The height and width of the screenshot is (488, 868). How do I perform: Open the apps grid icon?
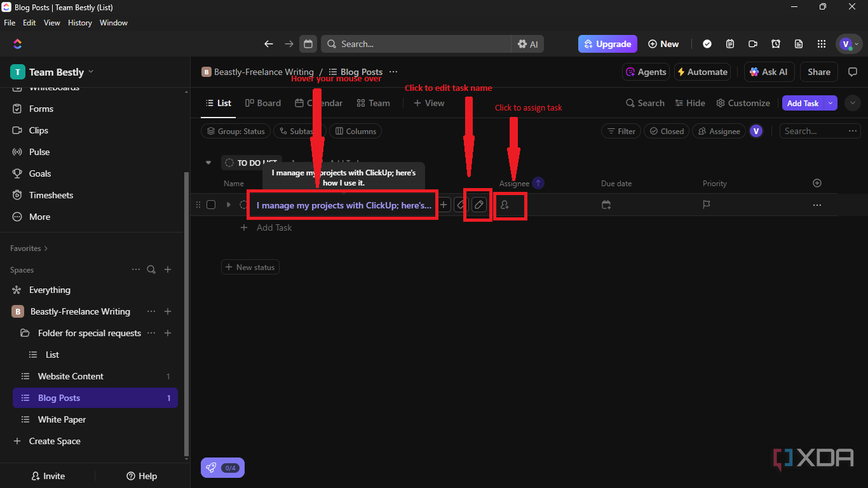(822, 44)
